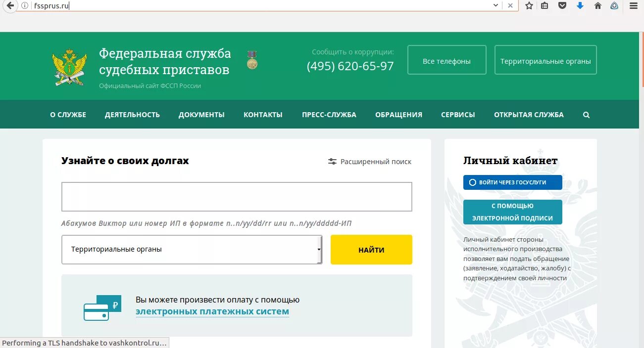The image size is (644, 348).
Task: Click the hint text Абакумов Виктор example
Action: (206, 223)
